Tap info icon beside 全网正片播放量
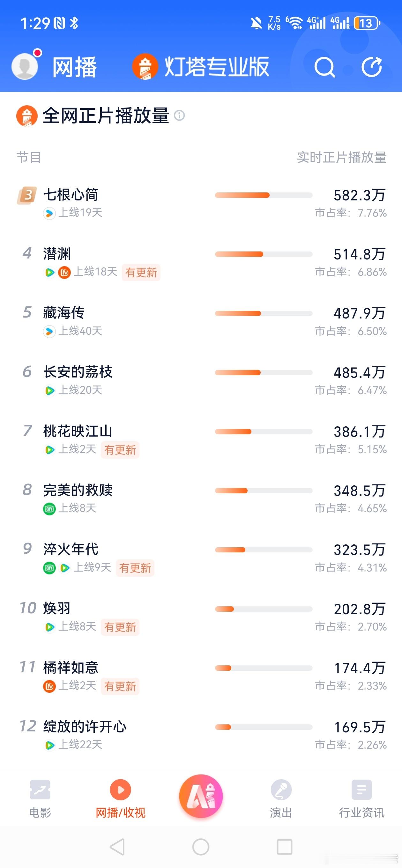 pos(179,116)
